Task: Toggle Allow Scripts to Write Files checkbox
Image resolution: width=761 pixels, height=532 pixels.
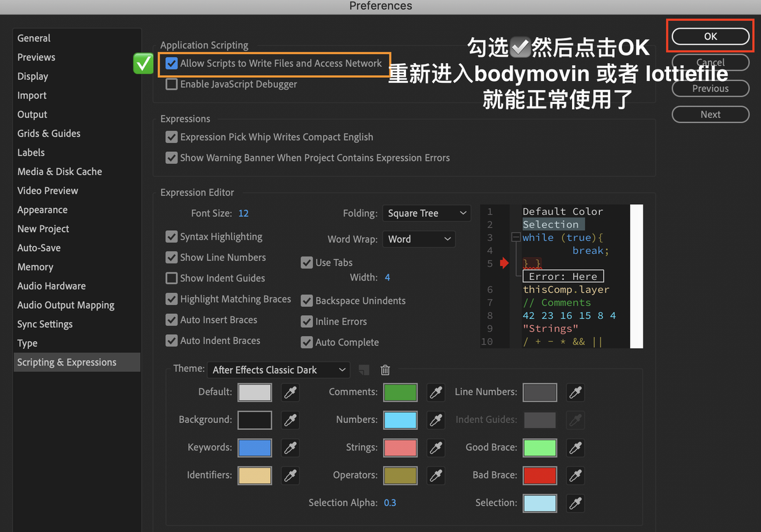Action: click(171, 64)
